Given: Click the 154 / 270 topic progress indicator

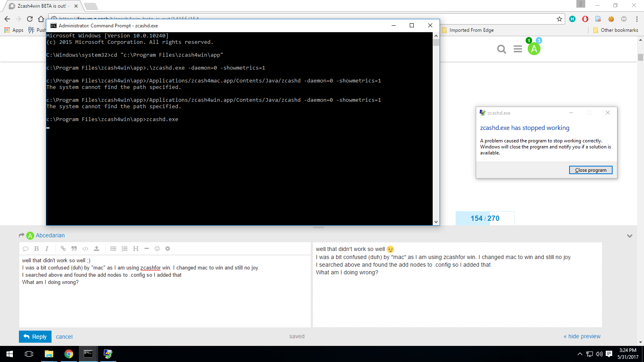Looking at the screenshot, I should [x=485, y=218].
